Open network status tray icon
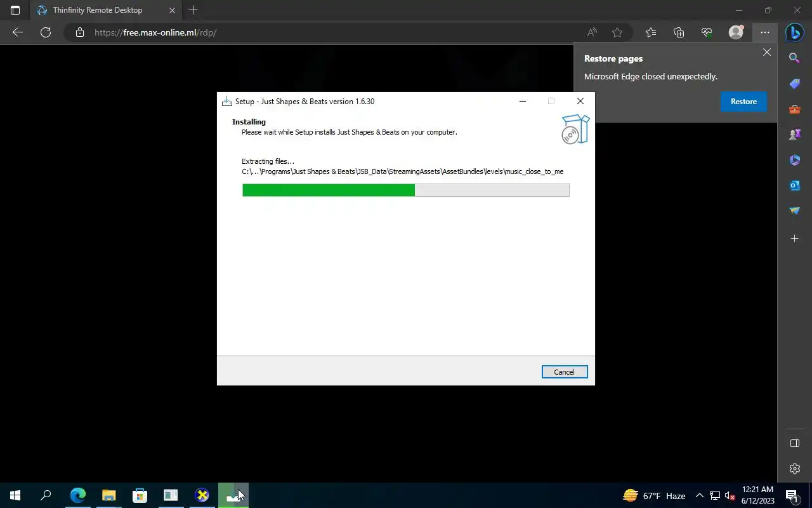812x508 pixels. pos(715,496)
